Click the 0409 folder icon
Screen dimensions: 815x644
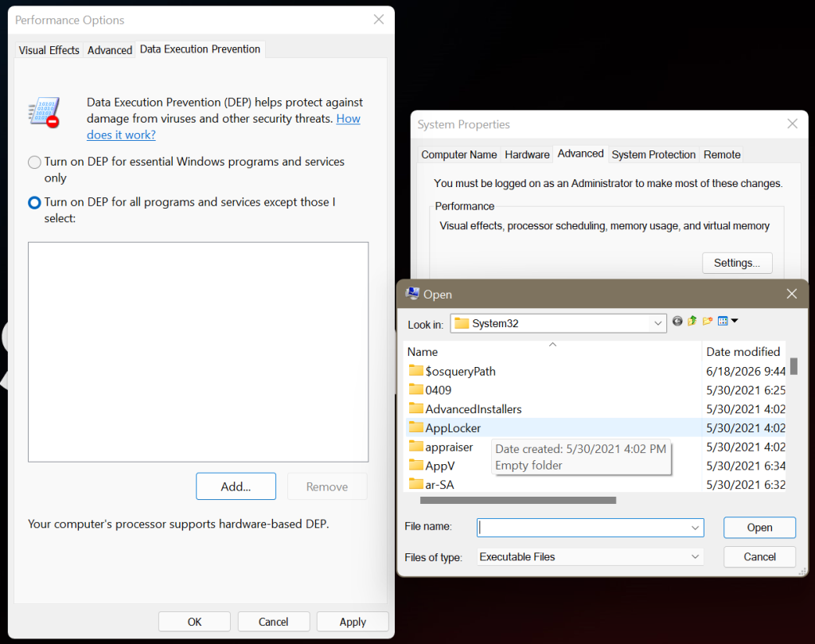point(415,389)
